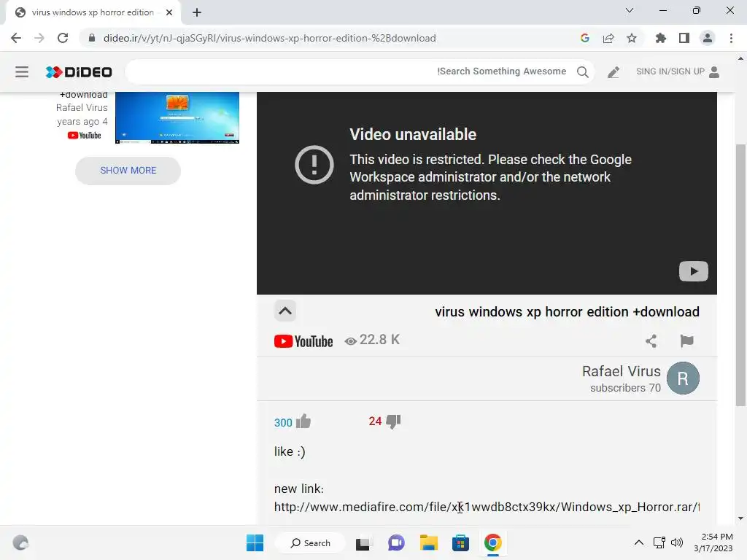Open the volume tray icon
This screenshot has height=560, width=747.
(x=677, y=542)
